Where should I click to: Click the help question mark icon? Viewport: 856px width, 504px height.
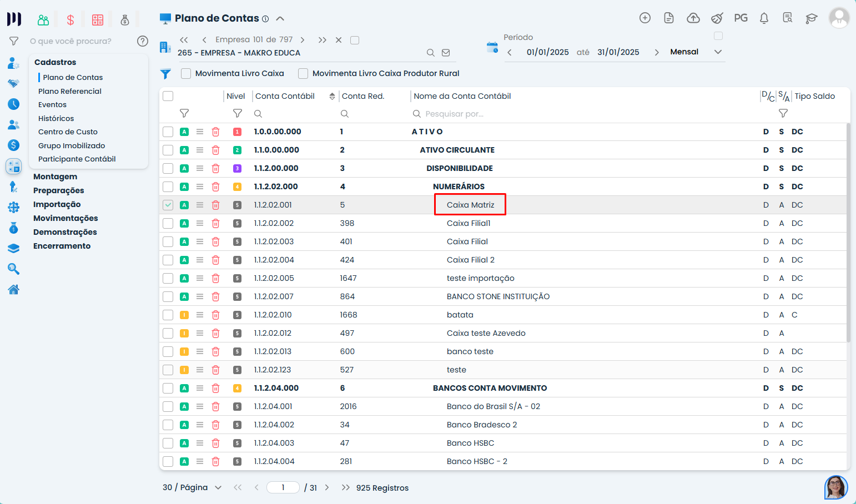coord(143,41)
